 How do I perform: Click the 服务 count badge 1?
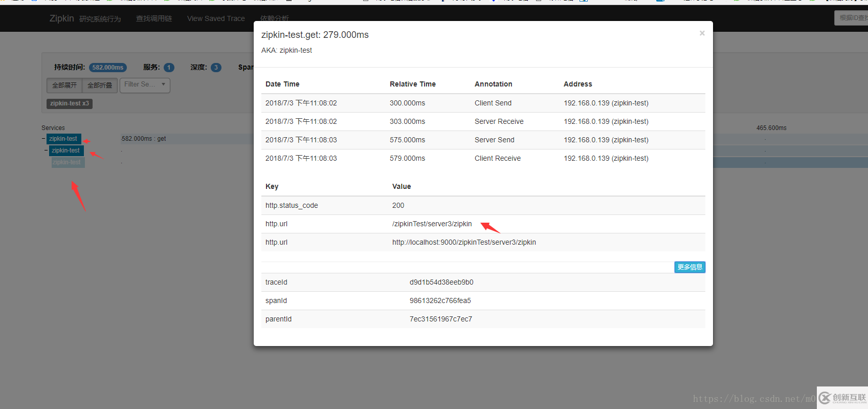(x=169, y=68)
